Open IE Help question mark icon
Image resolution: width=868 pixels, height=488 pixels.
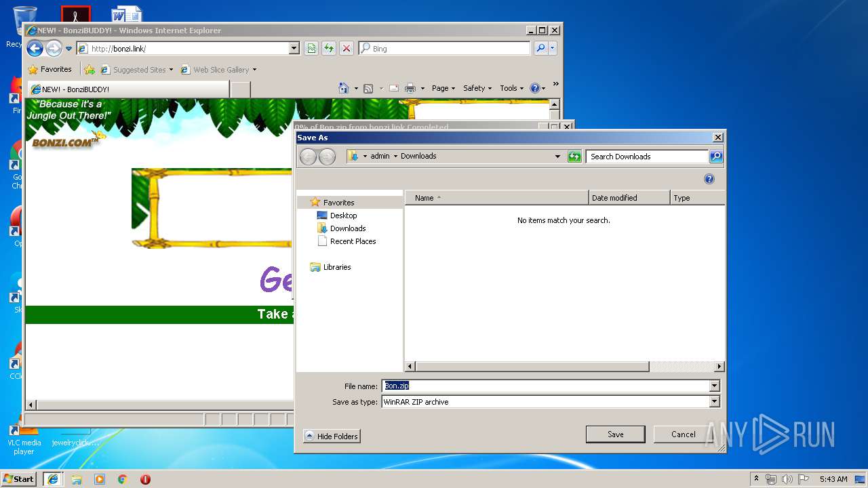(x=534, y=88)
